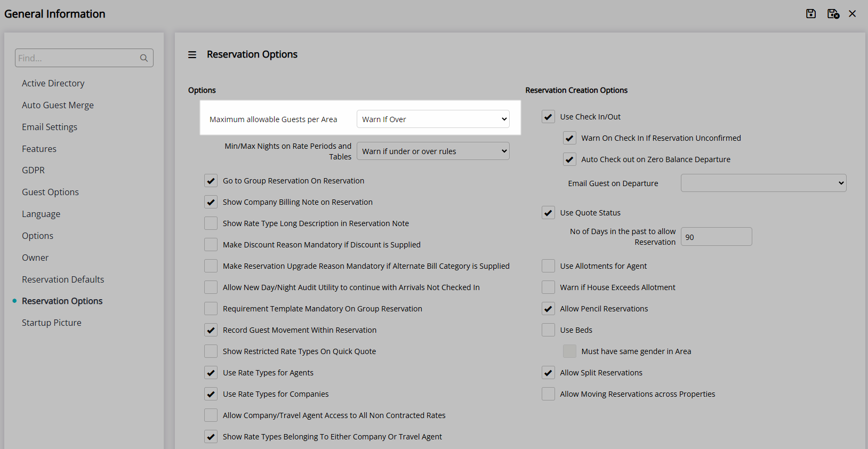Uncheck Go to Group Reservation On Reservation

[x=211, y=181]
